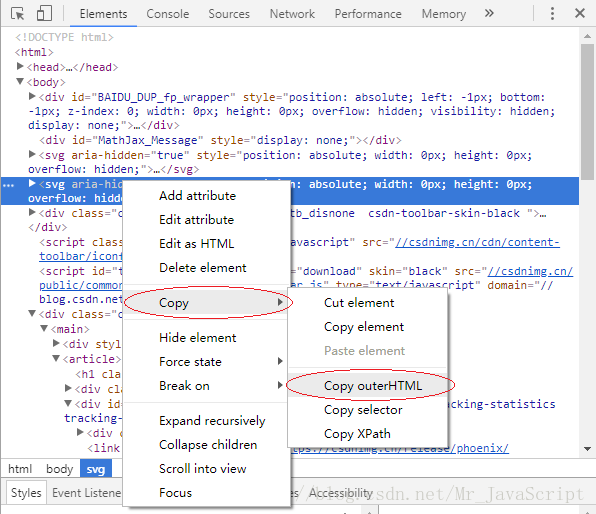The width and height of the screenshot is (596, 514).
Task: Open the Network tab
Action: pos(292,14)
